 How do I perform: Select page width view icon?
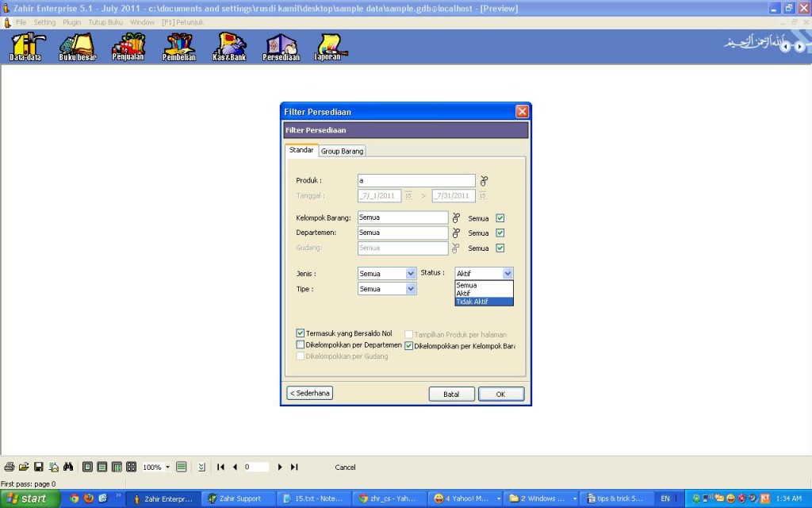102,467
